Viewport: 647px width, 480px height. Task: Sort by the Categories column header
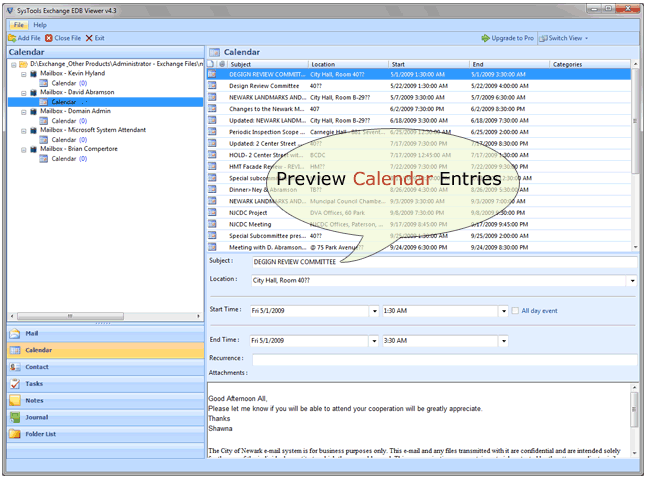(x=590, y=64)
